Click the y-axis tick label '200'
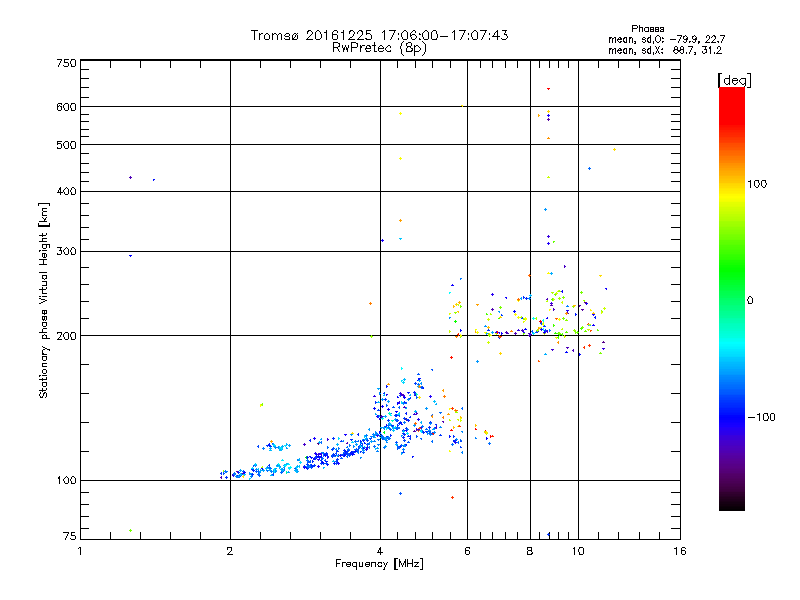This screenshot has width=800, height=600. click(66, 336)
